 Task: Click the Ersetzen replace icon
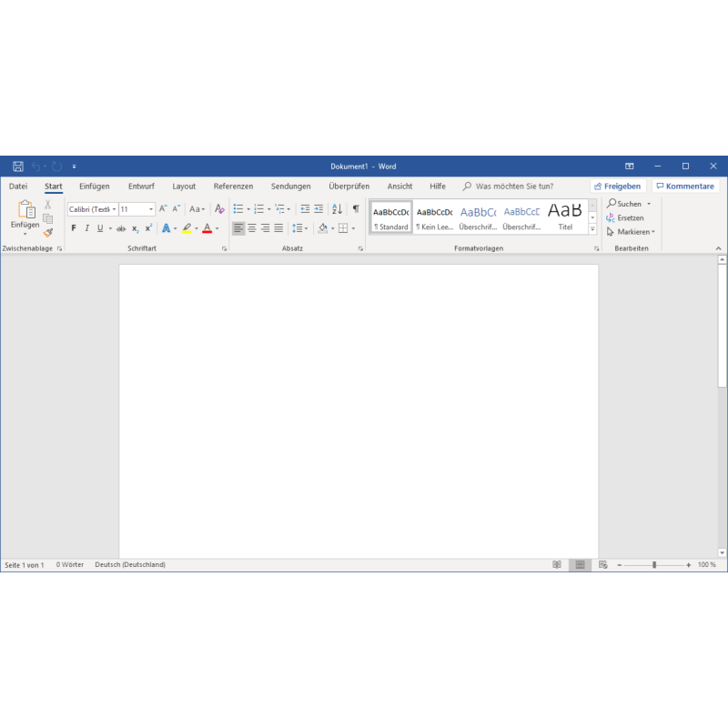[x=611, y=218]
